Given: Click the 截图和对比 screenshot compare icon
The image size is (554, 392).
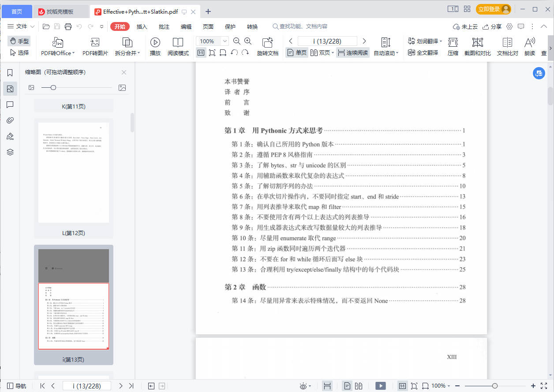Looking at the screenshot, I should coord(477,43).
